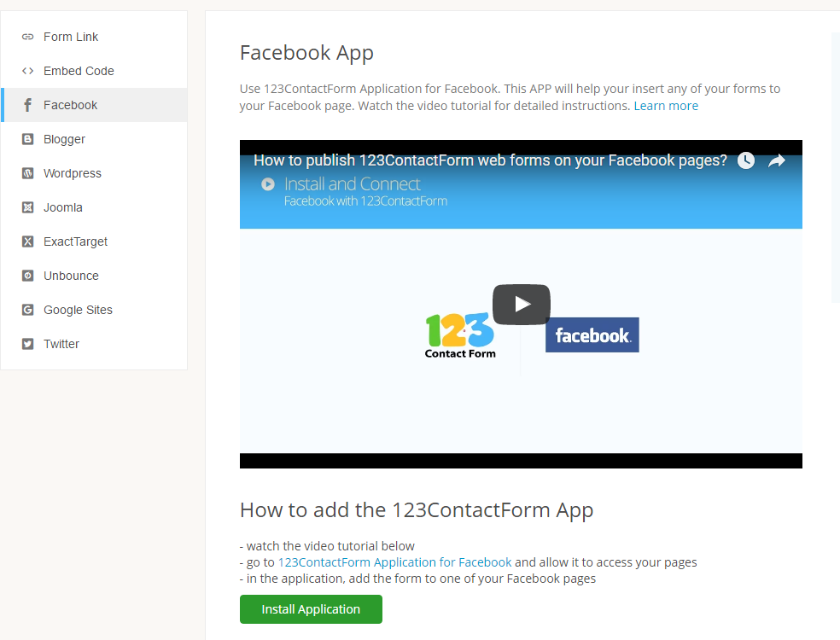Select the Unbounce publish option
The height and width of the screenshot is (640, 840).
(x=94, y=276)
